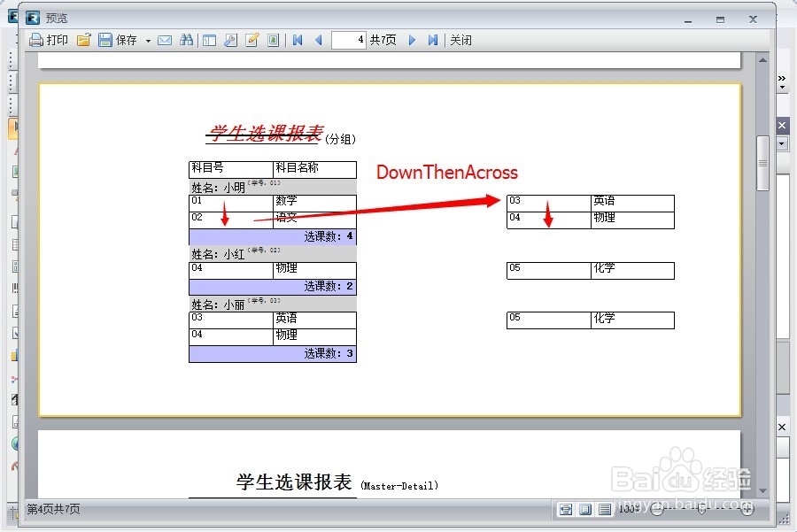Viewport: 797px width, 532px height.
Task: Select the whole page view mode icon
Action: pos(585,509)
